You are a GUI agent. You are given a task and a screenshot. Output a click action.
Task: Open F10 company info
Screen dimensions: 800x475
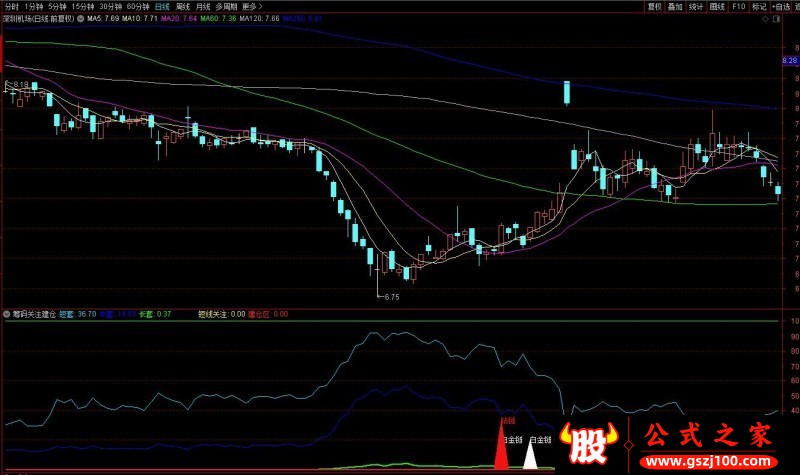click(738, 7)
